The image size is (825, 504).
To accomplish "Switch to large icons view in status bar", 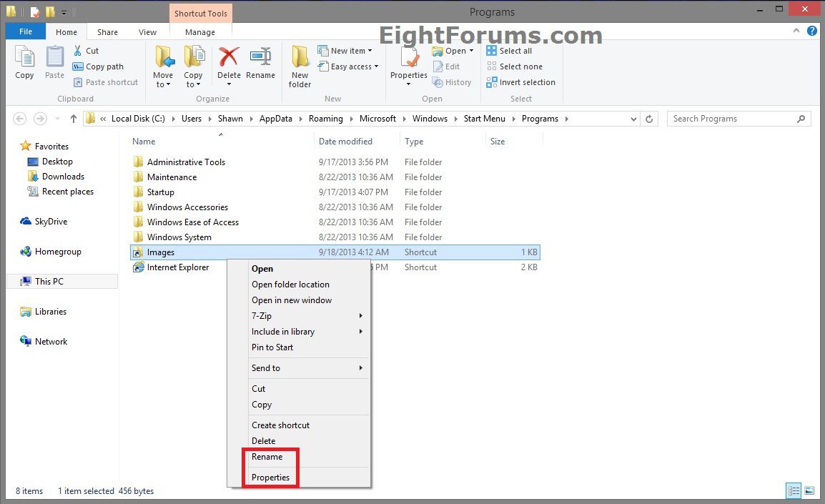I will click(x=809, y=491).
